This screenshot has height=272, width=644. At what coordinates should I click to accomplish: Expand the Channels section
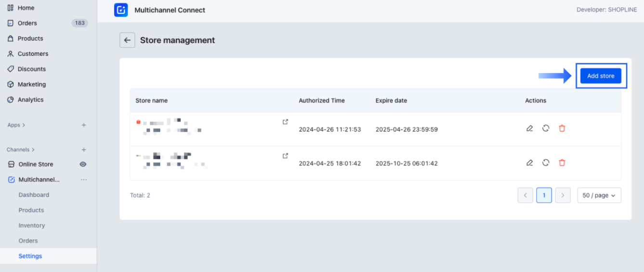point(21,150)
